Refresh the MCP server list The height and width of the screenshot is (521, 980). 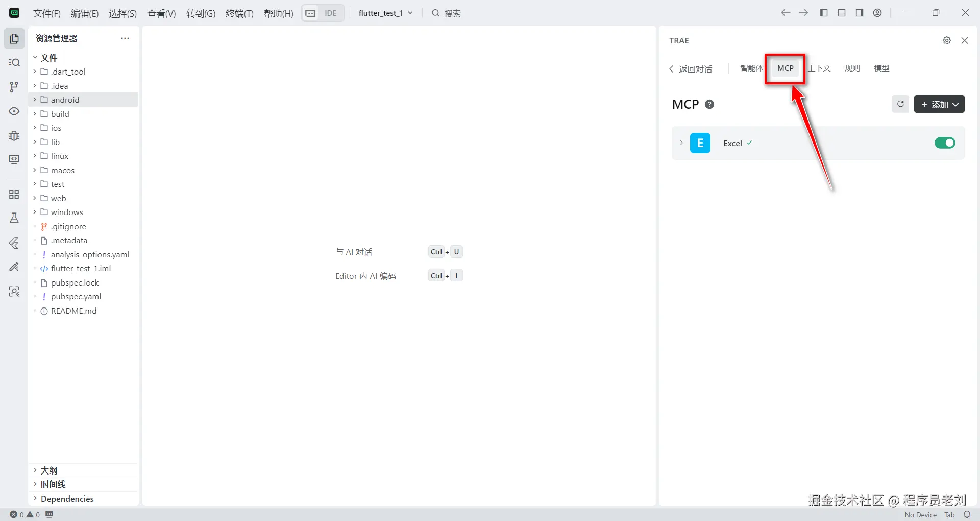pos(900,104)
